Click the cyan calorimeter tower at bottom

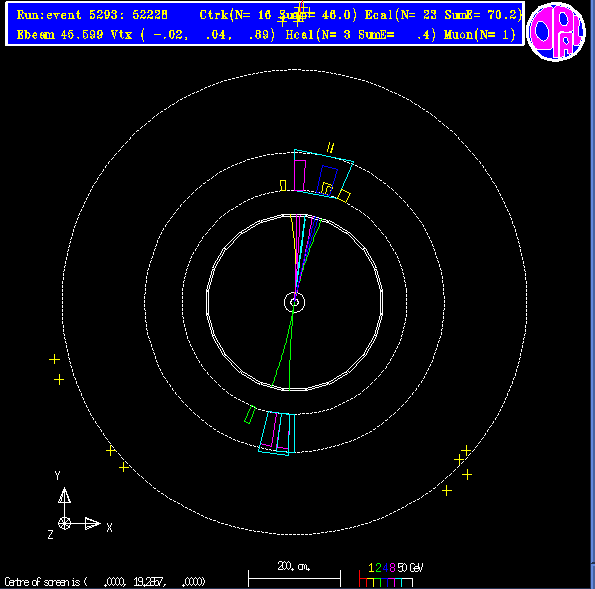pyautogui.click(x=277, y=433)
